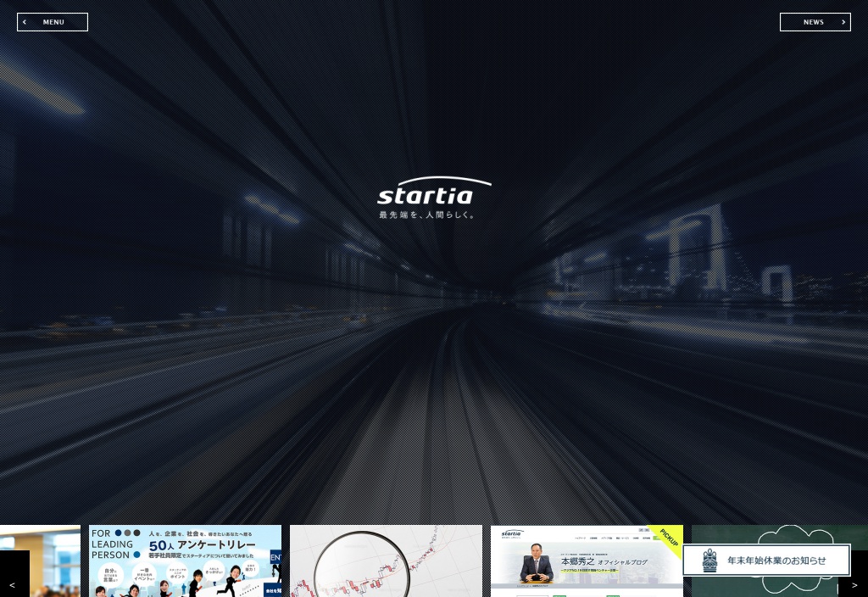The width and height of the screenshot is (868, 597).
Task: Advance carousel with right arrow
Action: coord(854,584)
